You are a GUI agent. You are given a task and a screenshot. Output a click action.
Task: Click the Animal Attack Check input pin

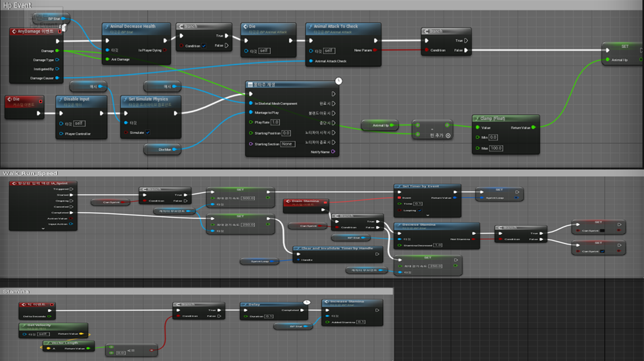311,61
